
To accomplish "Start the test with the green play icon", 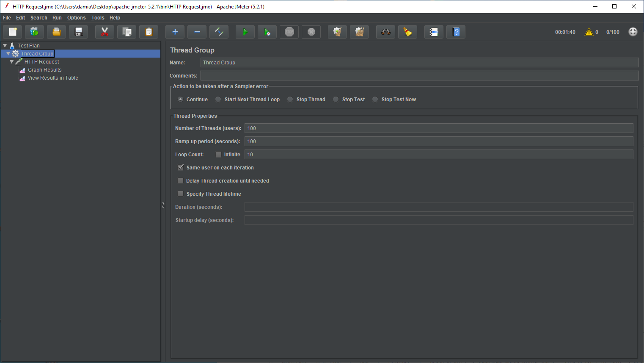I will [245, 32].
